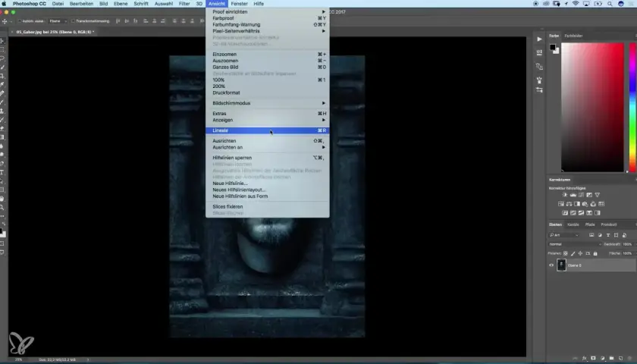637x364 pixels.
Task: Open the Normal blend mode dropdown
Action: (x=575, y=244)
